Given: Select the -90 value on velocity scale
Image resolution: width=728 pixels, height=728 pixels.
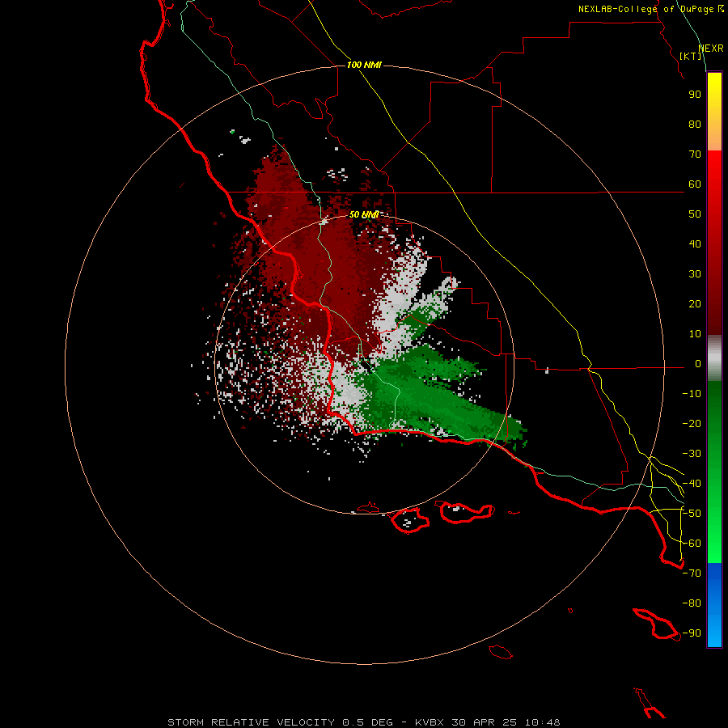Looking at the screenshot, I should (x=692, y=633).
